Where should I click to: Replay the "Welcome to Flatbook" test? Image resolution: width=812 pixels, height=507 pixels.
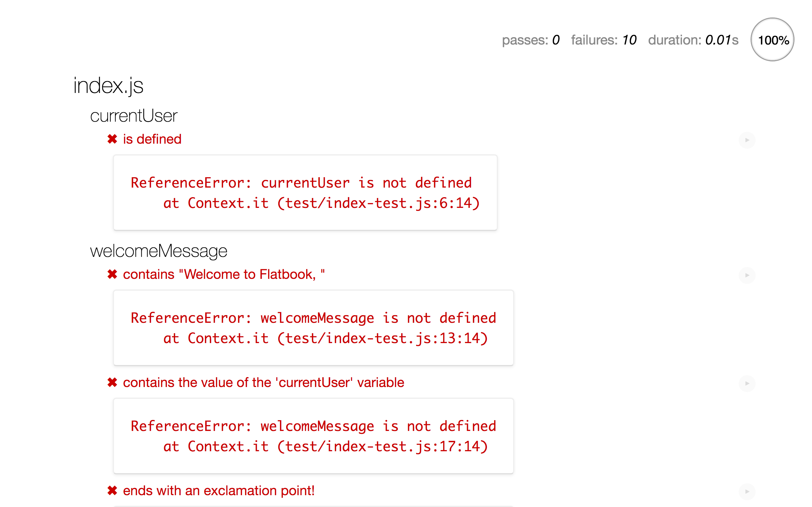747,275
